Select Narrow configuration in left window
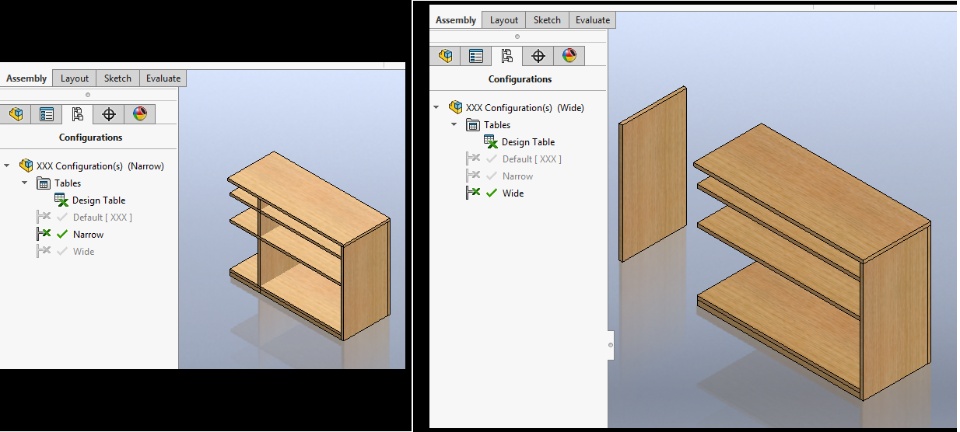Viewport: 960px width, 432px height. coord(88,234)
